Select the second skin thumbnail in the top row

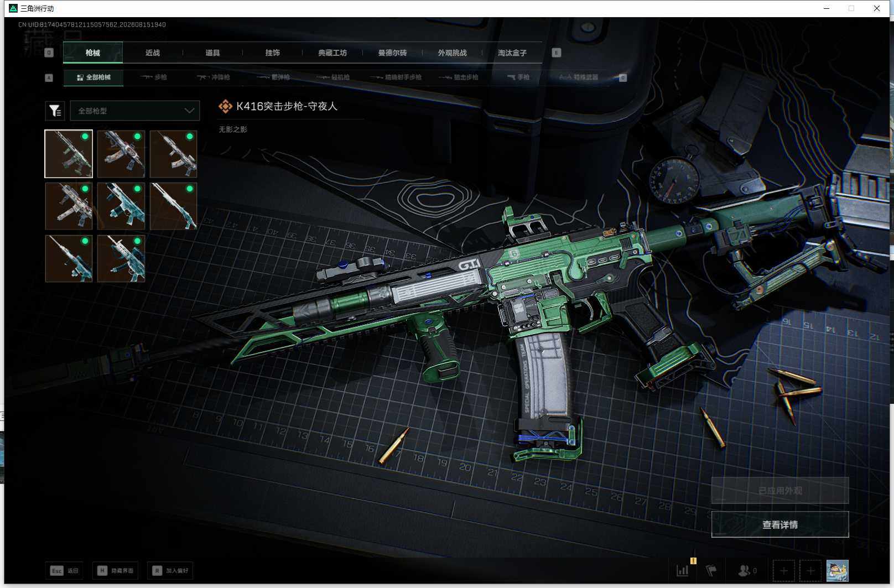pyautogui.click(x=121, y=154)
